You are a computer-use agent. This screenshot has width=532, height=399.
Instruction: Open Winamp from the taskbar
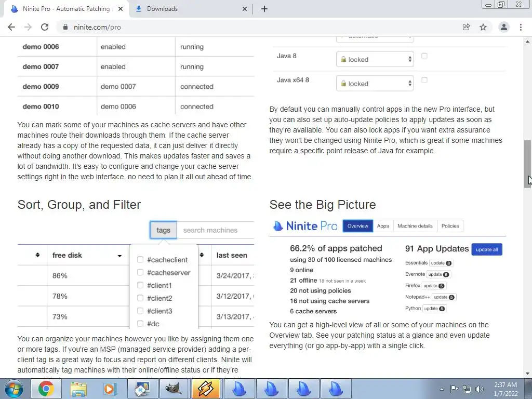tap(206, 389)
